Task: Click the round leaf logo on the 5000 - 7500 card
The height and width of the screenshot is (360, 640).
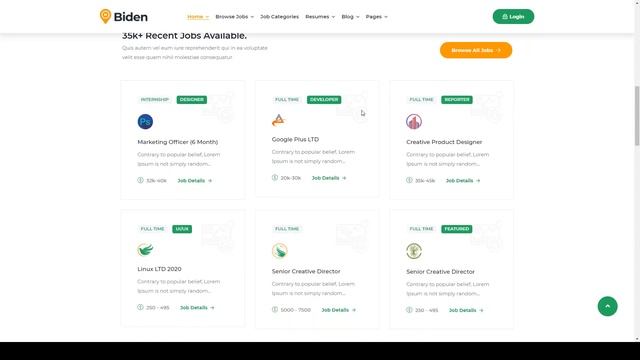Action: 280,251
